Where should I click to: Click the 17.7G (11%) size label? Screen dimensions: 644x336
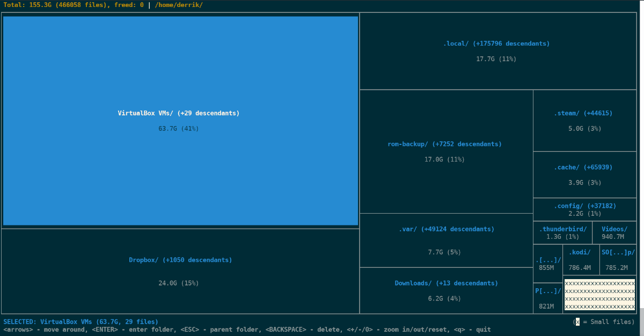pos(496,59)
